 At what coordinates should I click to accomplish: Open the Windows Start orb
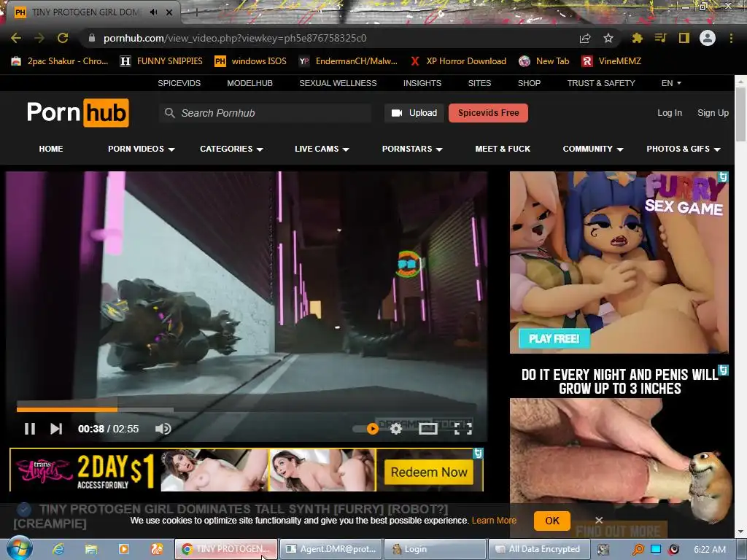[19, 548]
